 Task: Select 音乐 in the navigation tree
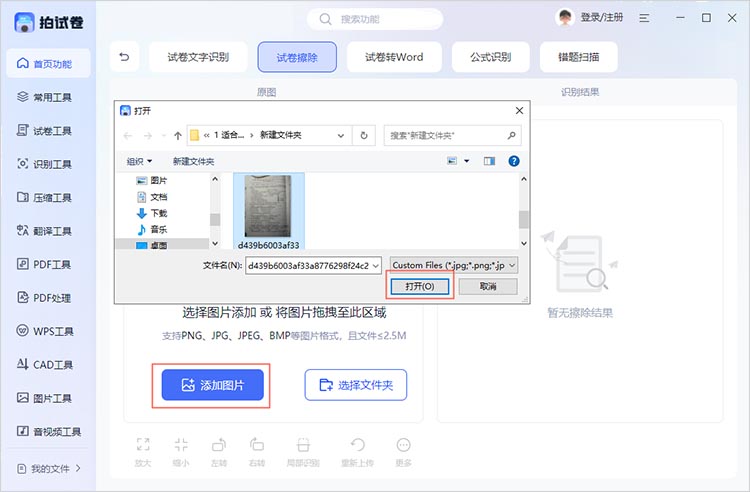tap(152, 229)
